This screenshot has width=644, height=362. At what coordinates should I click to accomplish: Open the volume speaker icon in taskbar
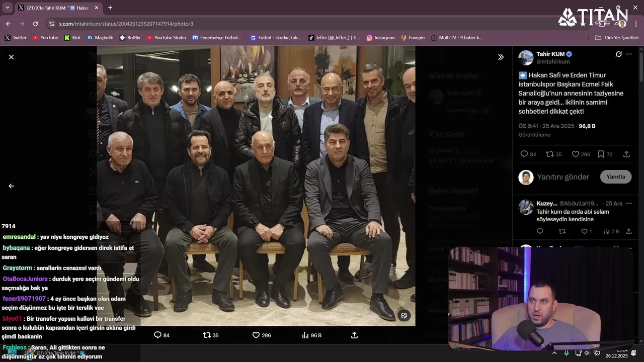coord(587,353)
